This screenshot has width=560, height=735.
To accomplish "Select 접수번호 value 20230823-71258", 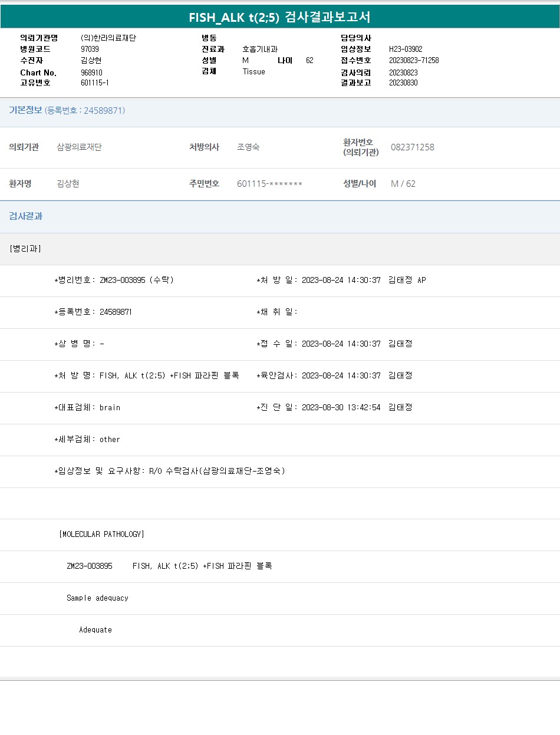I will tap(414, 61).
